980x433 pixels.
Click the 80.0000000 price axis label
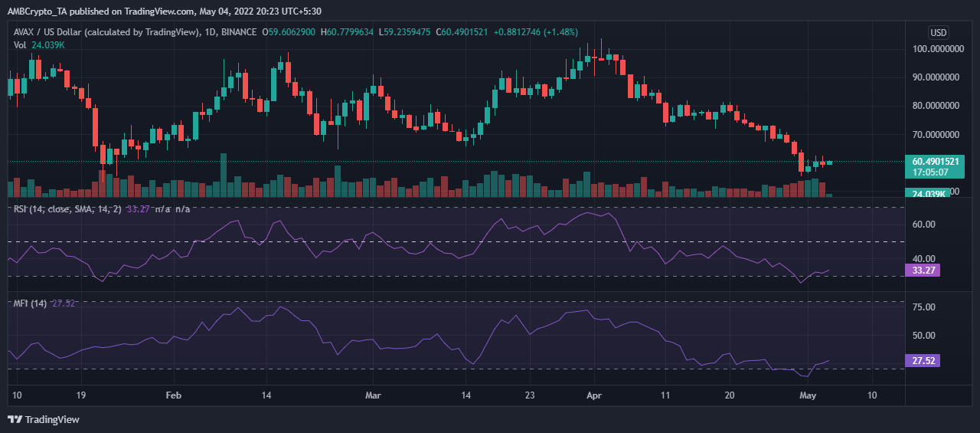pyautogui.click(x=937, y=106)
